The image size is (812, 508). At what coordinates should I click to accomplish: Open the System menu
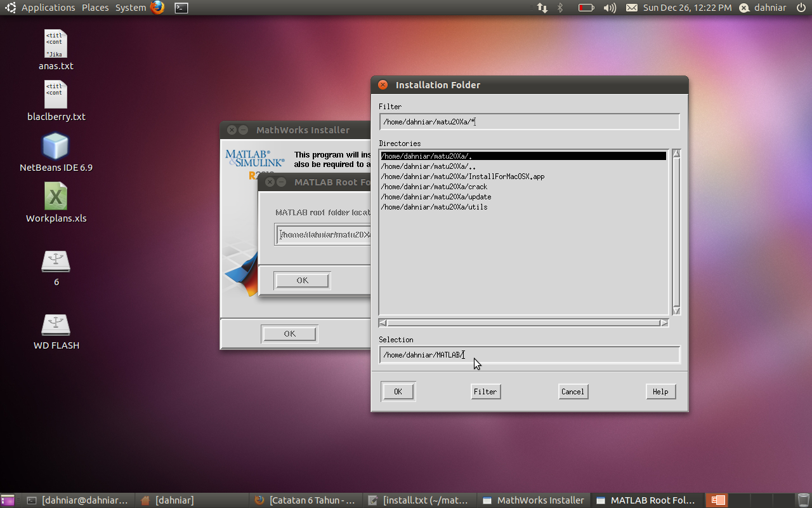(x=131, y=8)
